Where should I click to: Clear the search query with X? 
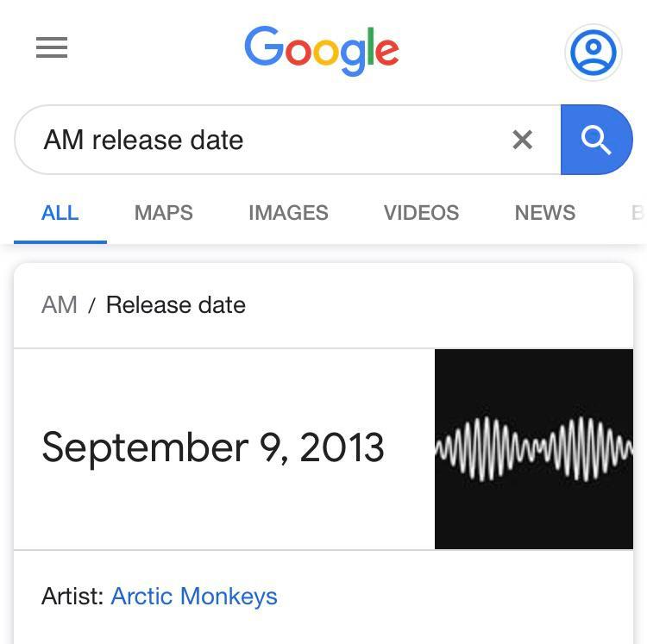(x=522, y=140)
